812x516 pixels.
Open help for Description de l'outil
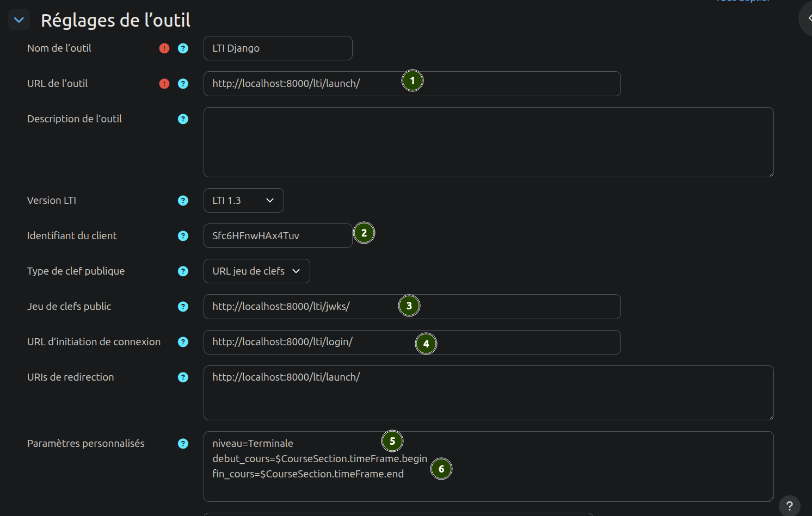(183, 119)
